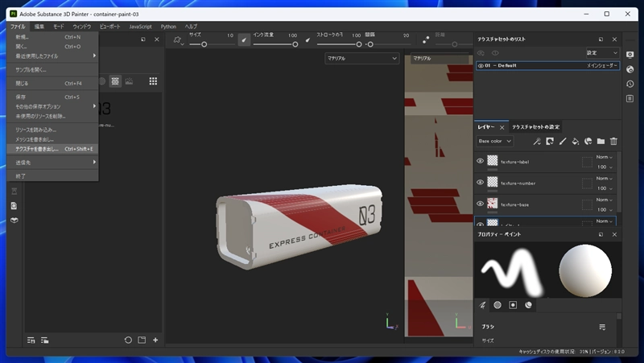Add a paint layer with brush icon
The width and height of the screenshot is (644, 363).
click(562, 142)
